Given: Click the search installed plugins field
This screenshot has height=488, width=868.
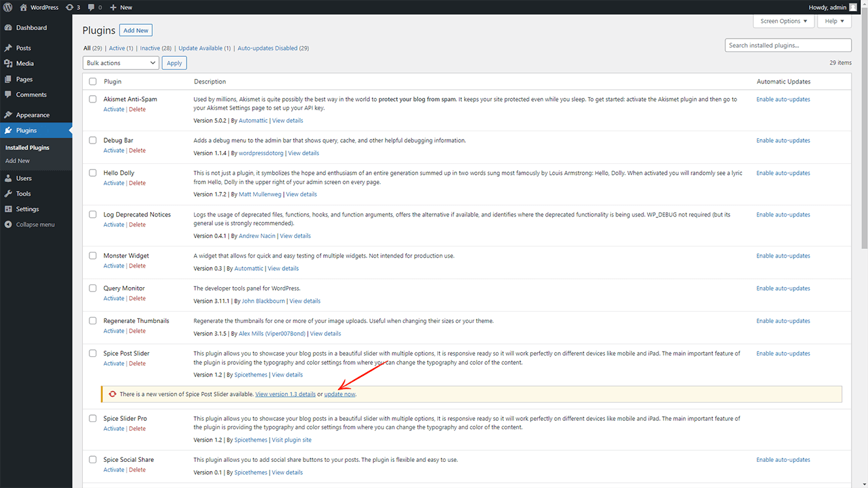Looking at the screenshot, I should (788, 46).
